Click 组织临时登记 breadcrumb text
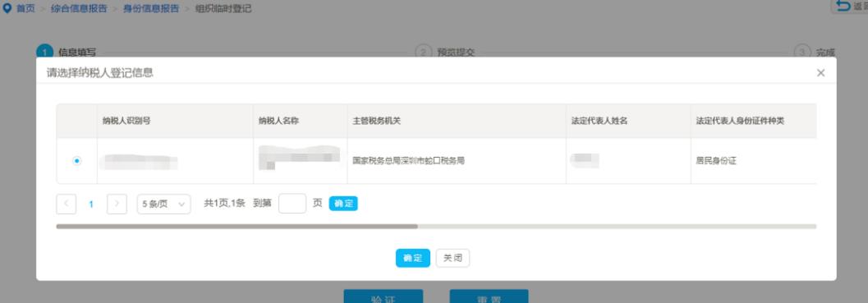868x303 pixels. (x=223, y=9)
